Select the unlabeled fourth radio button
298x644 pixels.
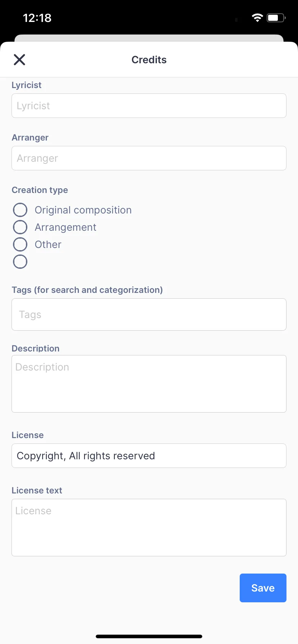[20, 262]
